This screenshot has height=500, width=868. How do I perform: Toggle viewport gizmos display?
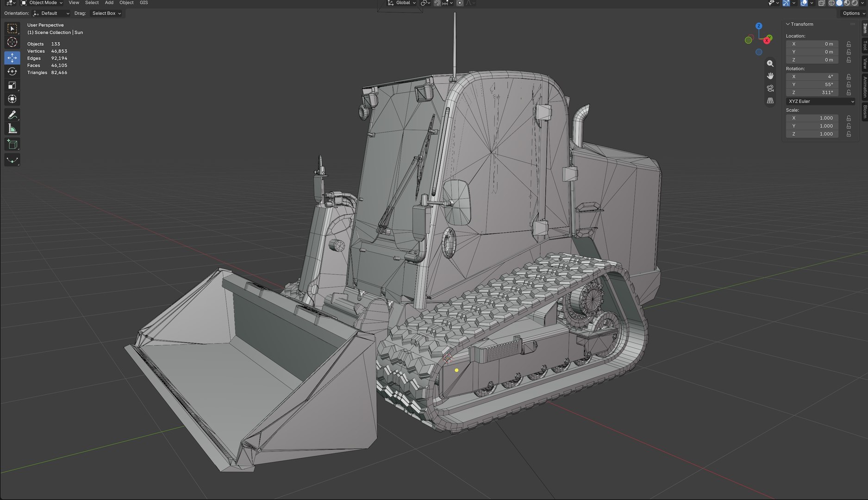point(786,3)
